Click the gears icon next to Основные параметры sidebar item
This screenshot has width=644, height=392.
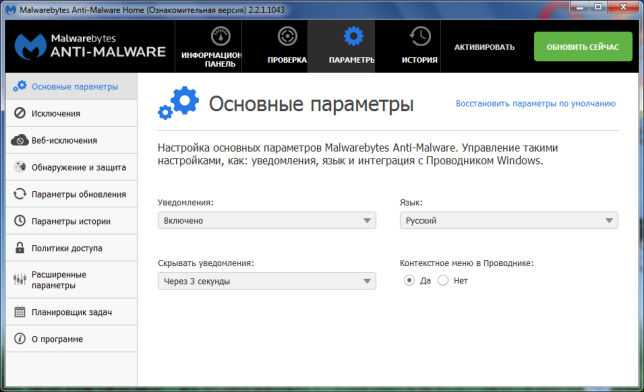pos(20,86)
